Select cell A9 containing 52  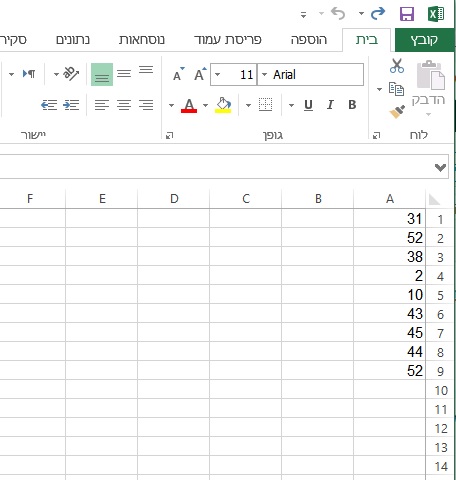pyautogui.click(x=390, y=371)
